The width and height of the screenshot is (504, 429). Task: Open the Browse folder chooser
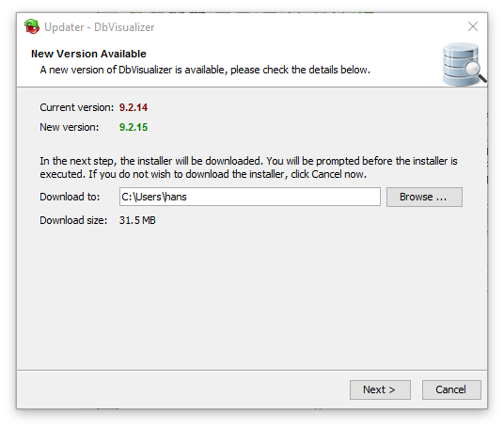point(424,197)
